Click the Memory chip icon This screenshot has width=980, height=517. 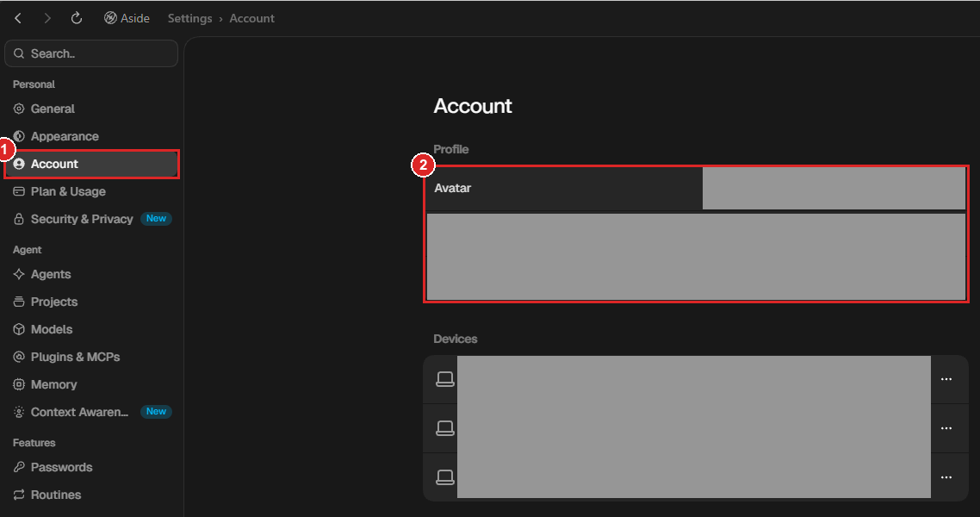pyautogui.click(x=19, y=384)
